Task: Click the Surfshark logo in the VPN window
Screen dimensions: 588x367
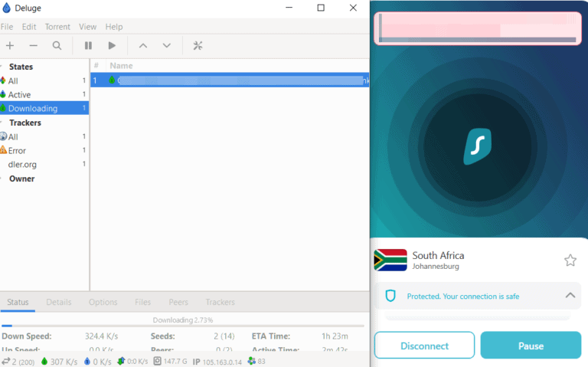Action: 478,146
